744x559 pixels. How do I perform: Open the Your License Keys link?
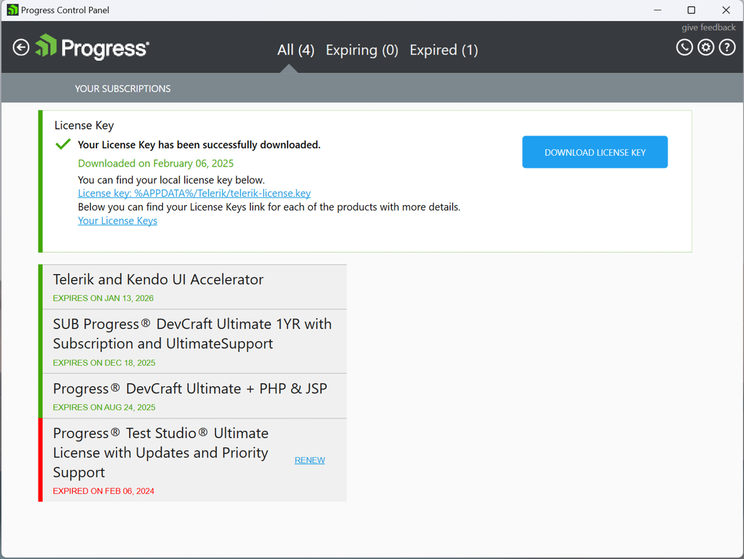coord(117,221)
